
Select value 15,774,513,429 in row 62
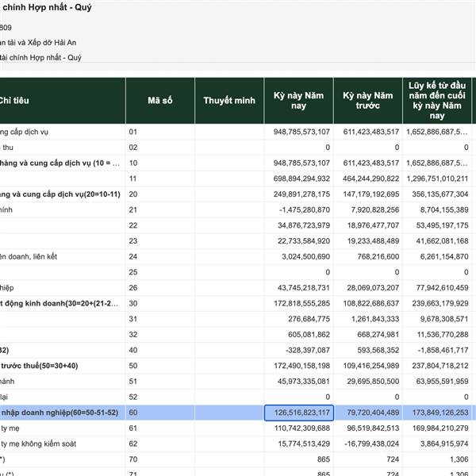point(304,443)
